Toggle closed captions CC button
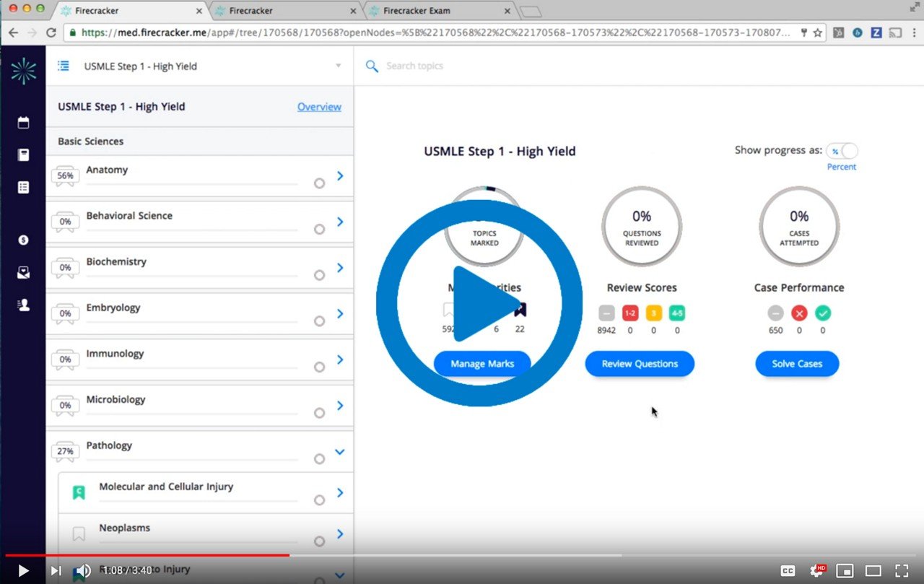Viewport: 924px width, 584px height. 788,570
